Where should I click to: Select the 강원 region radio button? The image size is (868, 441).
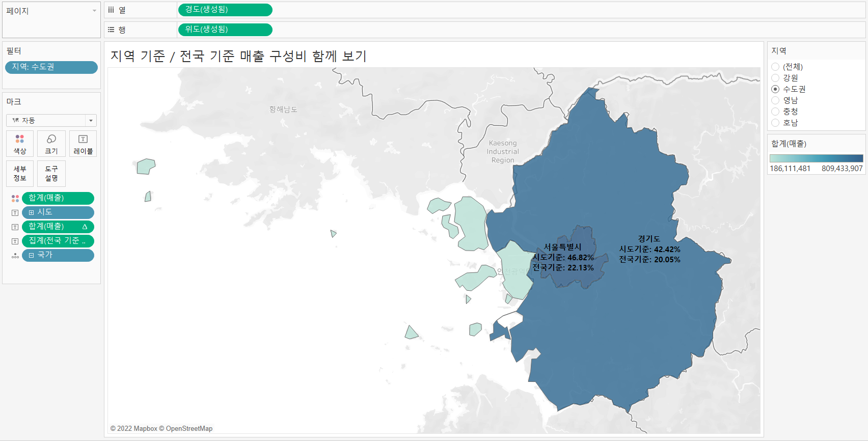775,78
